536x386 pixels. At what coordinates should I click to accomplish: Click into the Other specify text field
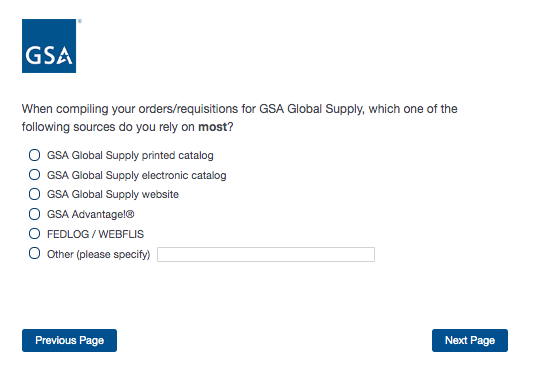tap(266, 254)
